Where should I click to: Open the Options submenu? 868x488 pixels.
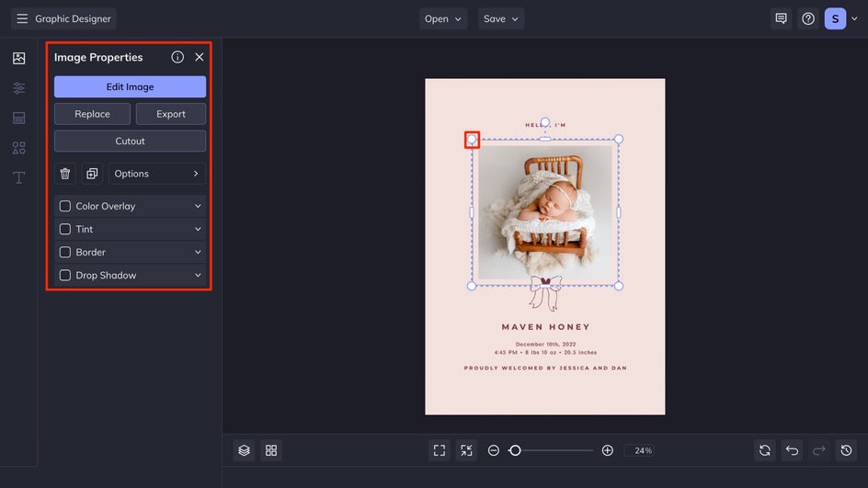click(156, 174)
